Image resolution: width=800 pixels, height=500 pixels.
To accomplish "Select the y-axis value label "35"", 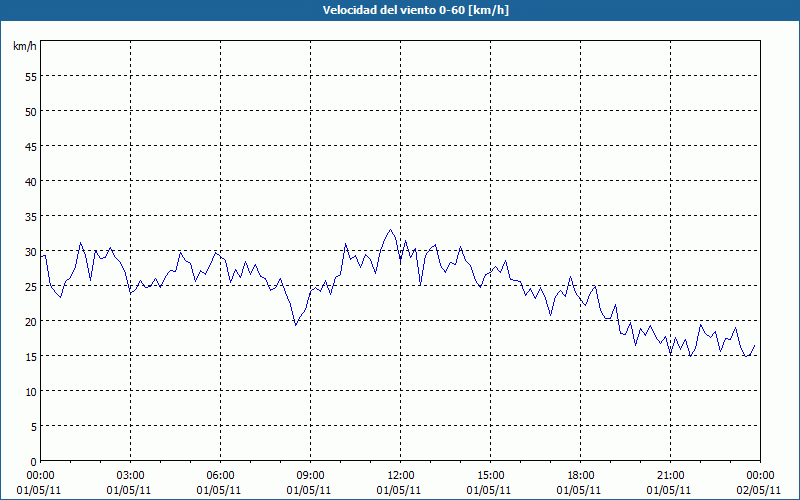I will tap(31, 216).
